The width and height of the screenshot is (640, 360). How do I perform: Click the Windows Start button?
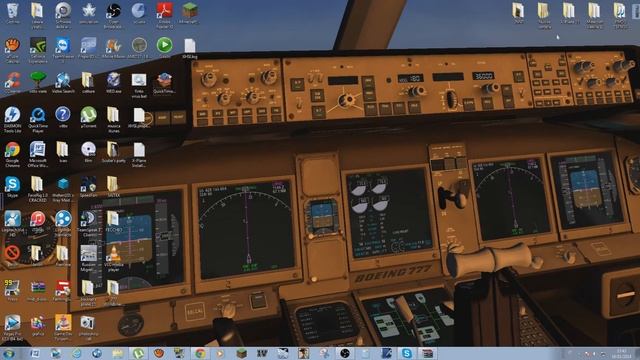(x=9, y=353)
